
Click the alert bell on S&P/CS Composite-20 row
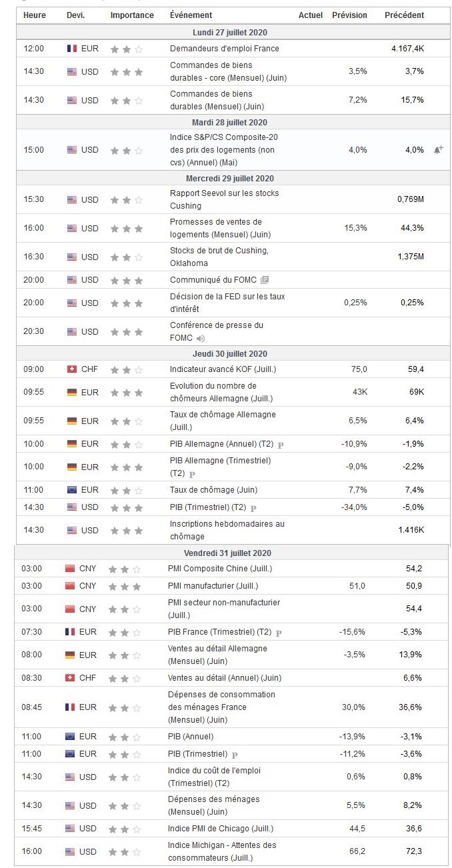pyautogui.click(x=438, y=150)
